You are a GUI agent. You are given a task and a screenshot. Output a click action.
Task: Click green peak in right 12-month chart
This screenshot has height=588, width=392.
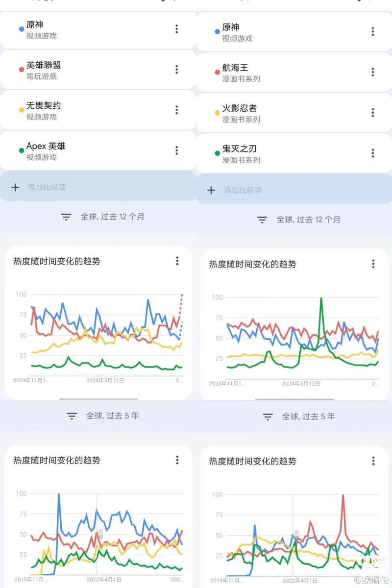(x=321, y=299)
